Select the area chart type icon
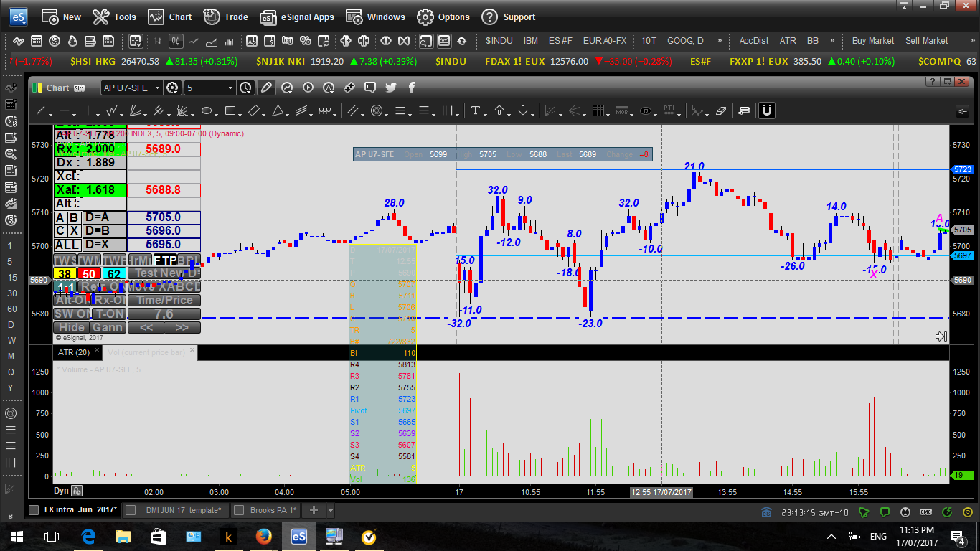 (212, 41)
